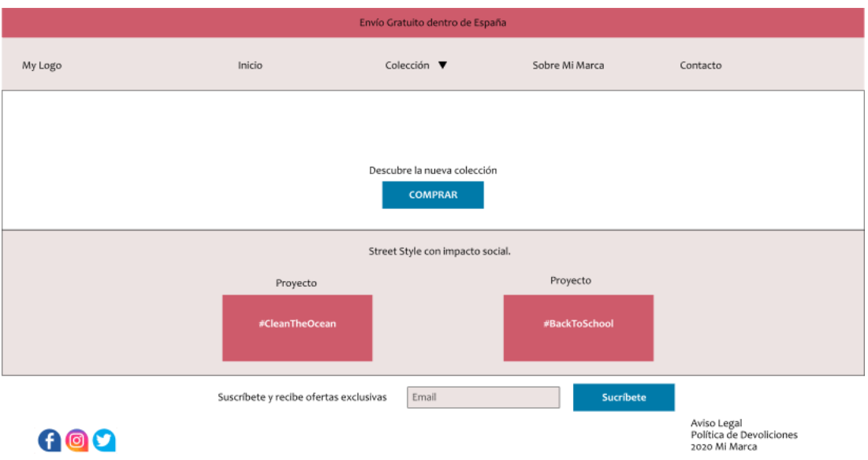This screenshot has width=868, height=460.
Task: Open the Facebook social icon
Action: click(x=49, y=440)
